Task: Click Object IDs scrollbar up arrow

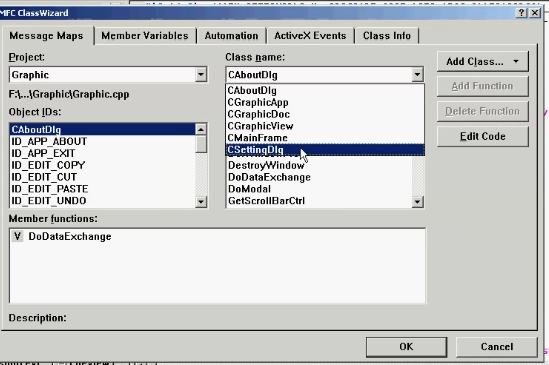Action: tap(201, 130)
